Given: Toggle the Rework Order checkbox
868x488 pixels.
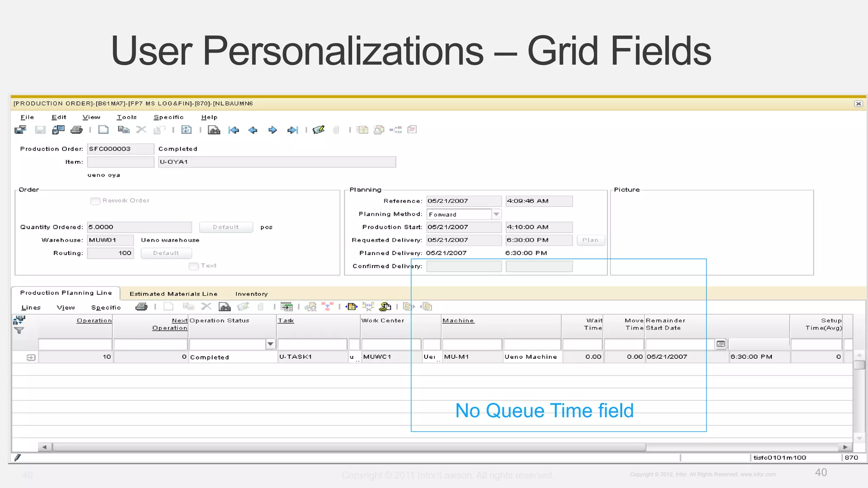Looking at the screenshot, I should click(x=95, y=201).
